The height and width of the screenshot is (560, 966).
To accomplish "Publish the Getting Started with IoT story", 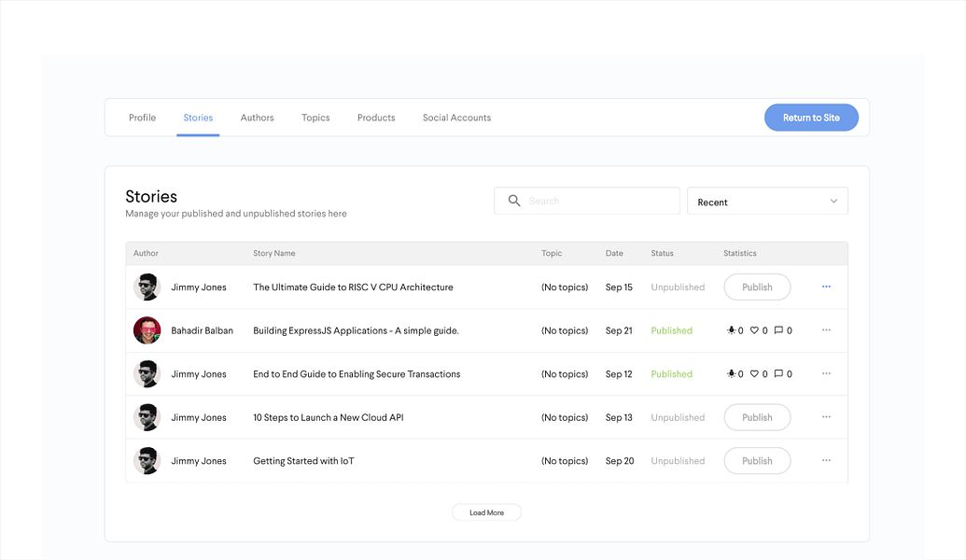I will 757,461.
